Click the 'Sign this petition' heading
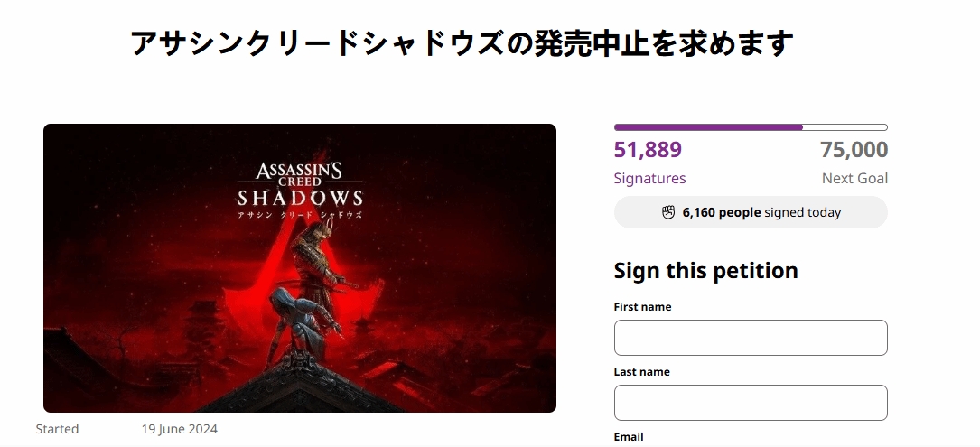 pyautogui.click(x=705, y=271)
